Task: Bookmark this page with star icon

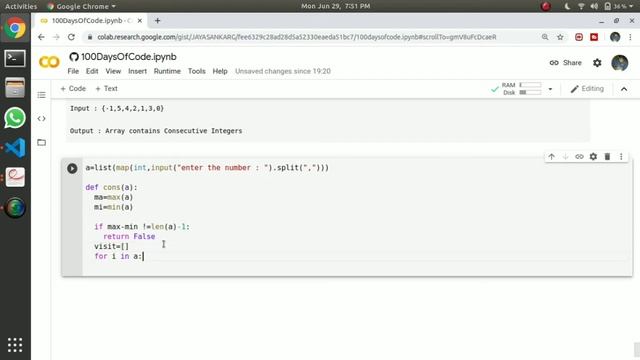Action: pos(560,37)
